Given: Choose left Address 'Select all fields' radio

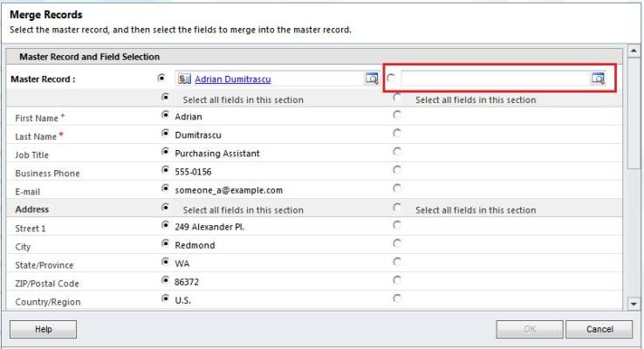Looking at the screenshot, I should [165, 207].
